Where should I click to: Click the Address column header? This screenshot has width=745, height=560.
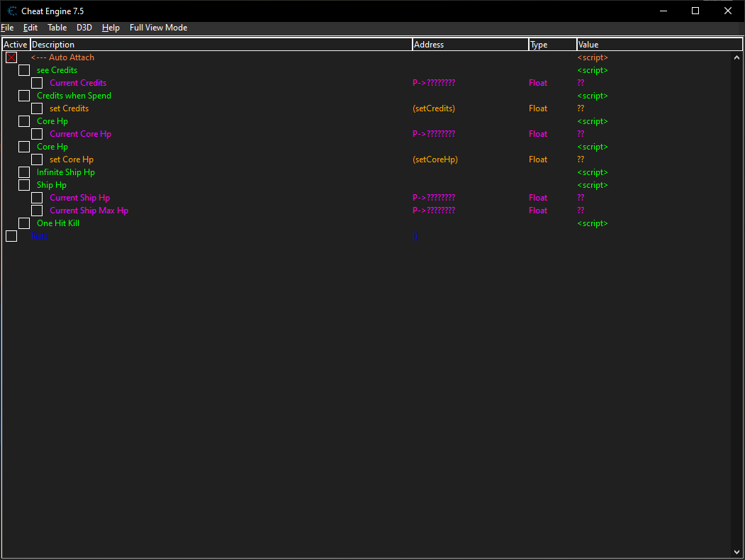click(471, 45)
